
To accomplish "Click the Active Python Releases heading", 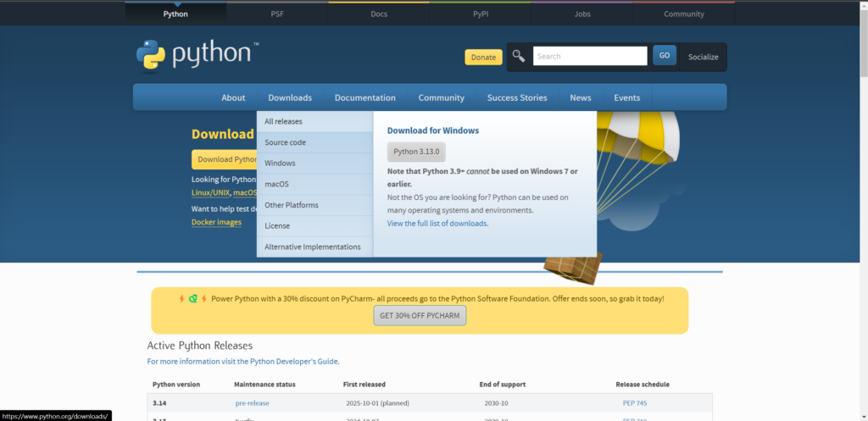I will [200, 346].
